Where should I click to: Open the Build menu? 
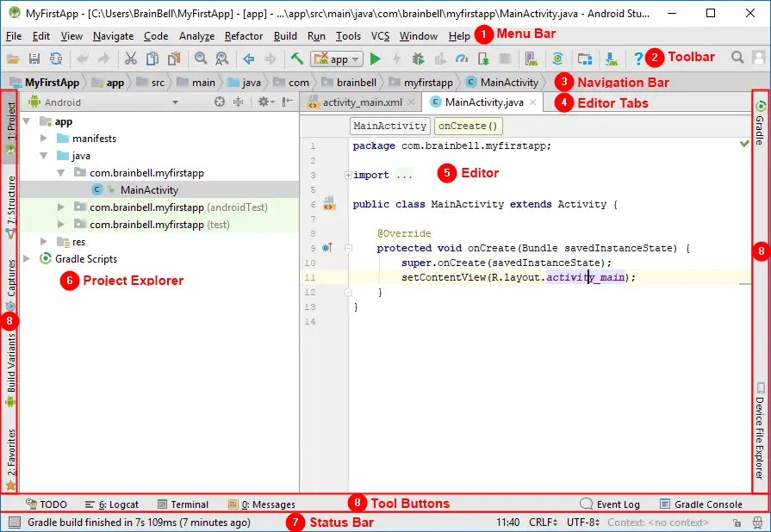tap(285, 36)
